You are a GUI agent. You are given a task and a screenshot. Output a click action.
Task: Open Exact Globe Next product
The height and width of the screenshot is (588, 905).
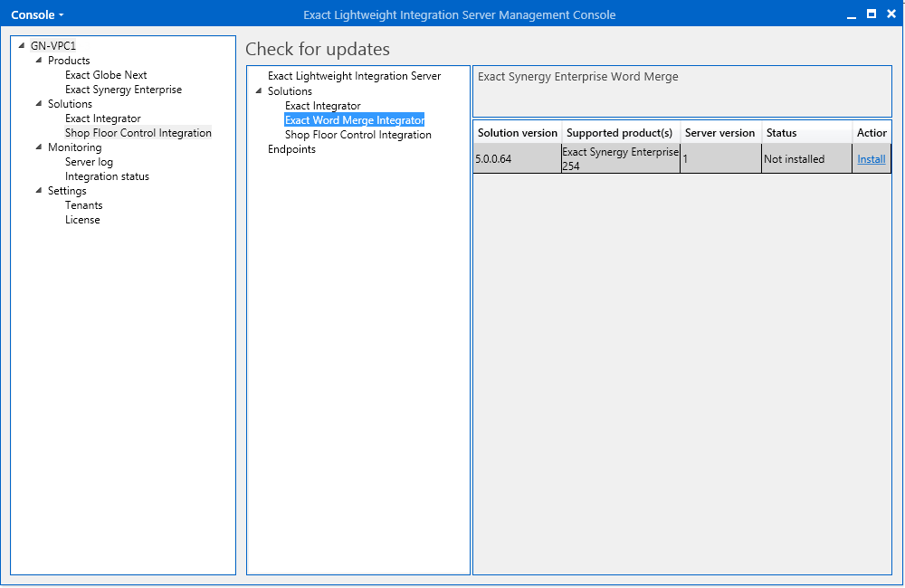pos(106,74)
